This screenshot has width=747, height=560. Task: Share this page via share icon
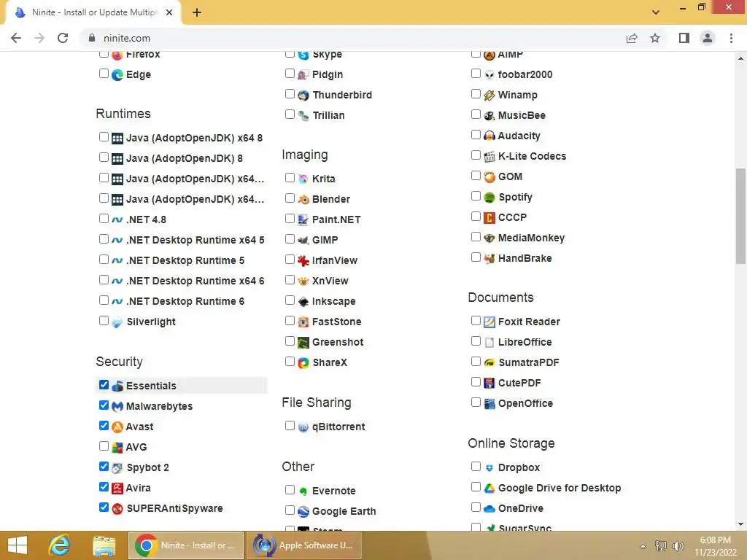tap(632, 38)
